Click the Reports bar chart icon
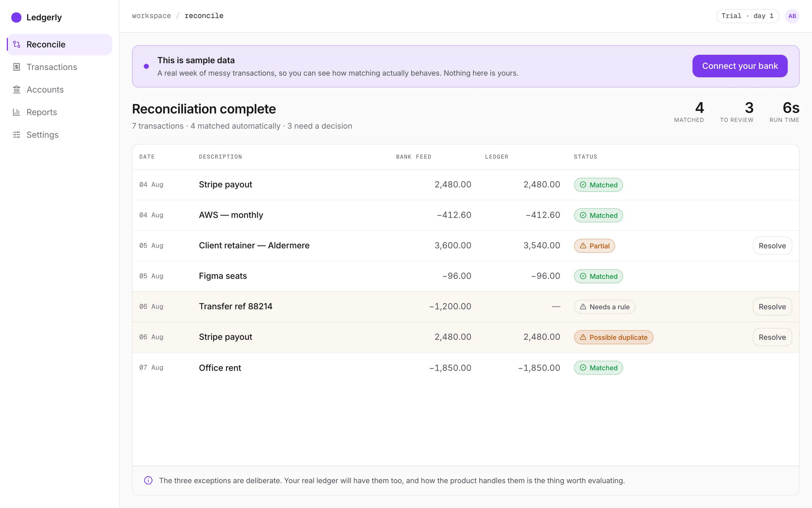Screen dimensions: 812x508 (16, 112)
